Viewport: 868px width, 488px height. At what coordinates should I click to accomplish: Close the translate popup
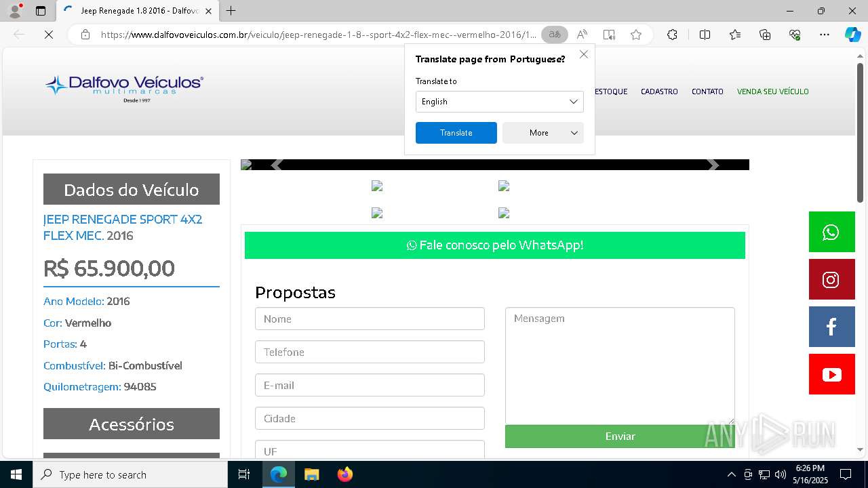[x=583, y=54]
